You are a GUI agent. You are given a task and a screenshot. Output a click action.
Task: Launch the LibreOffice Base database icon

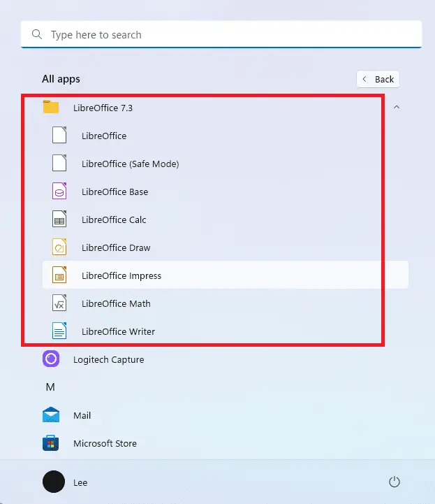tap(59, 191)
